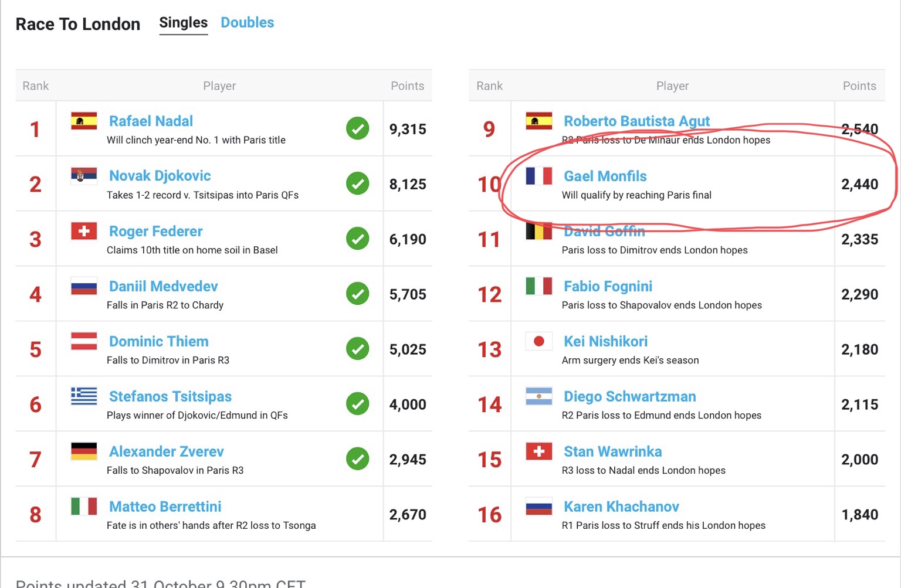Click the Karen Khachanov name link
Image resolution: width=901 pixels, height=588 pixels.
pos(621,507)
